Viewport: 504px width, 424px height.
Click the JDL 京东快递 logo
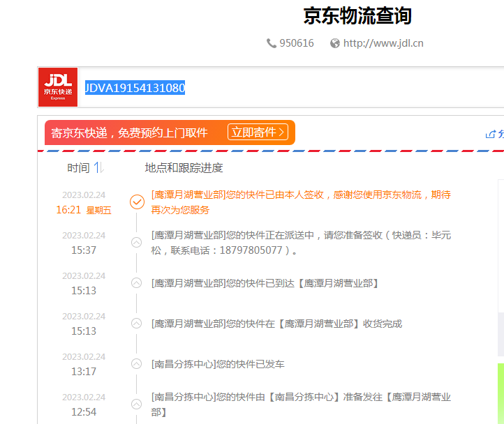[58, 87]
